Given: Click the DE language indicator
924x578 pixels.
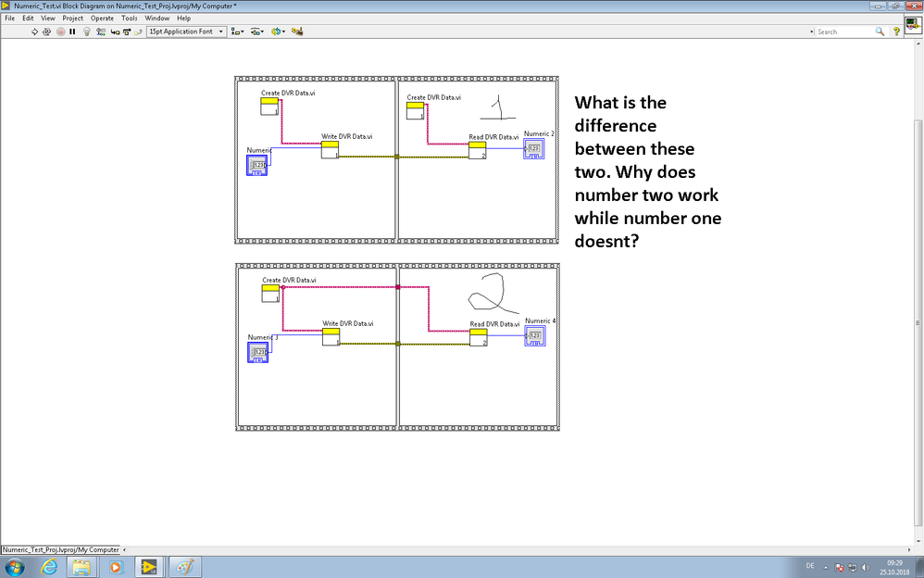Looking at the screenshot, I should (810, 566).
